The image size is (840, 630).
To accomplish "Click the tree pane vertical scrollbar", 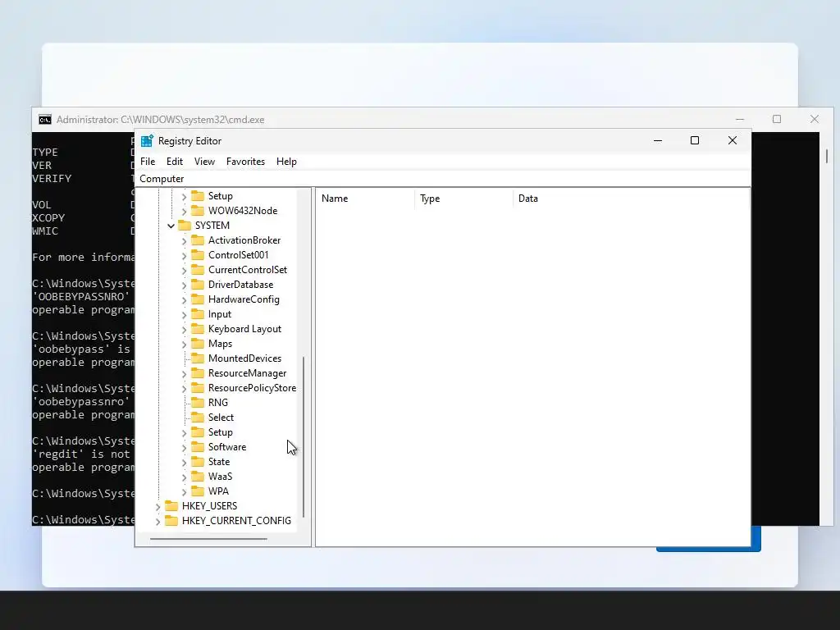I will click(304, 436).
